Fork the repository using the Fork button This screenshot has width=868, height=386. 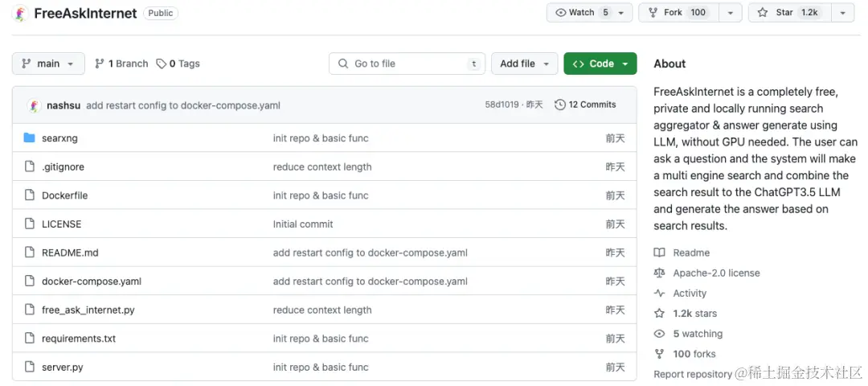(x=679, y=13)
